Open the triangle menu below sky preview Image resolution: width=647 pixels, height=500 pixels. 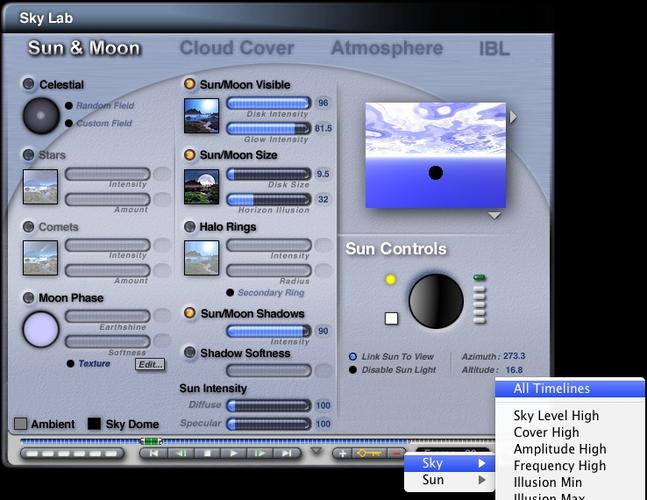(x=494, y=215)
